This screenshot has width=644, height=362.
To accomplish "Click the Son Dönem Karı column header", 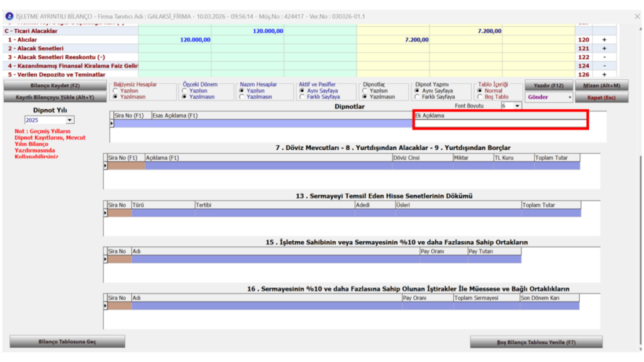I will pos(550,298).
